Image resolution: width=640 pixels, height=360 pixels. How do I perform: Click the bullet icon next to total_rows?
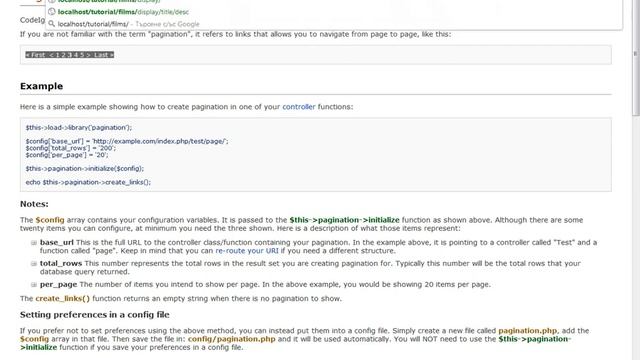pyautogui.click(x=34, y=264)
